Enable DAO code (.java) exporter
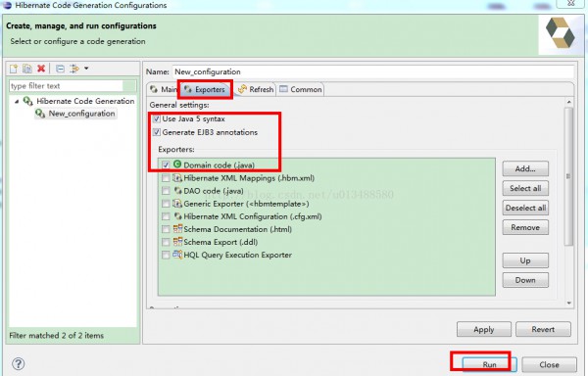This screenshot has width=588, height=376. [166, 191]
